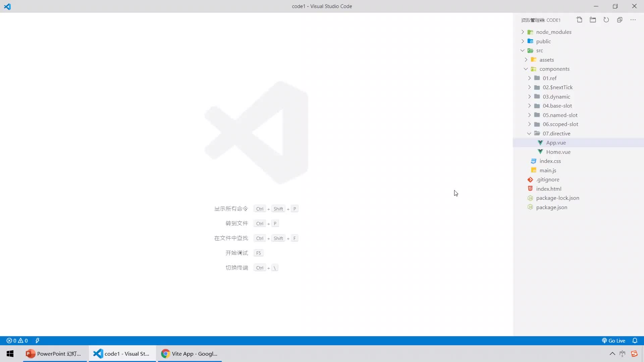Click the explorer CODE1 header title
644x362 pixels.
click(x=541, y=20)
